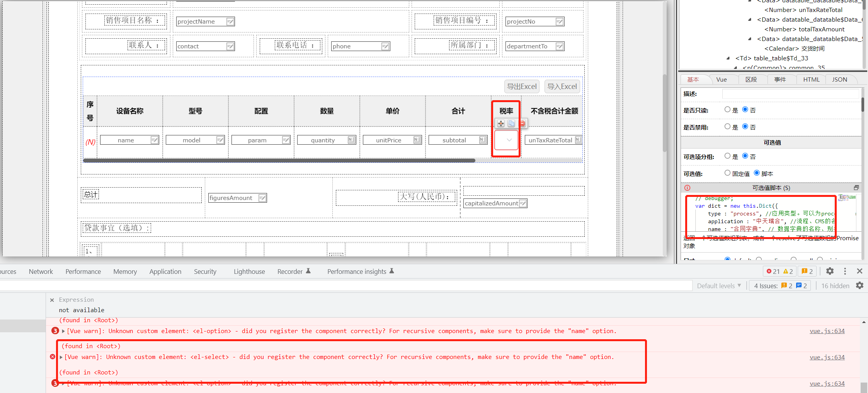Click the orange issues counter badge showing 2
This screenshot has height=393, width=868.
807,271
